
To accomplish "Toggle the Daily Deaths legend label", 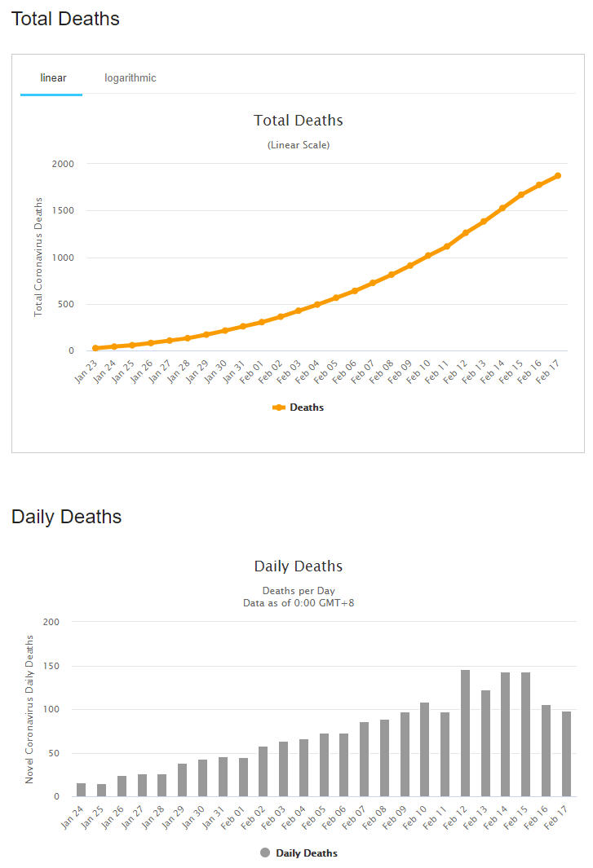I will (307, 853).
